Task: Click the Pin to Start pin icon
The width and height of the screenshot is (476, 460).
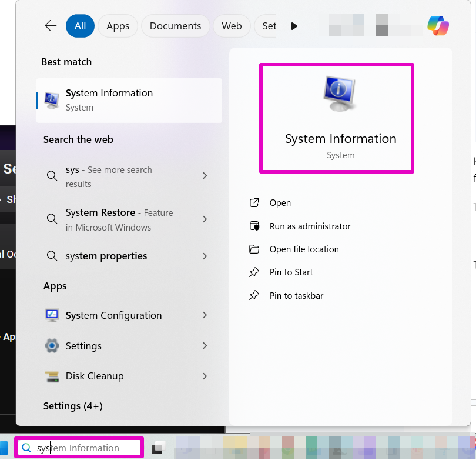Action: 254,272
